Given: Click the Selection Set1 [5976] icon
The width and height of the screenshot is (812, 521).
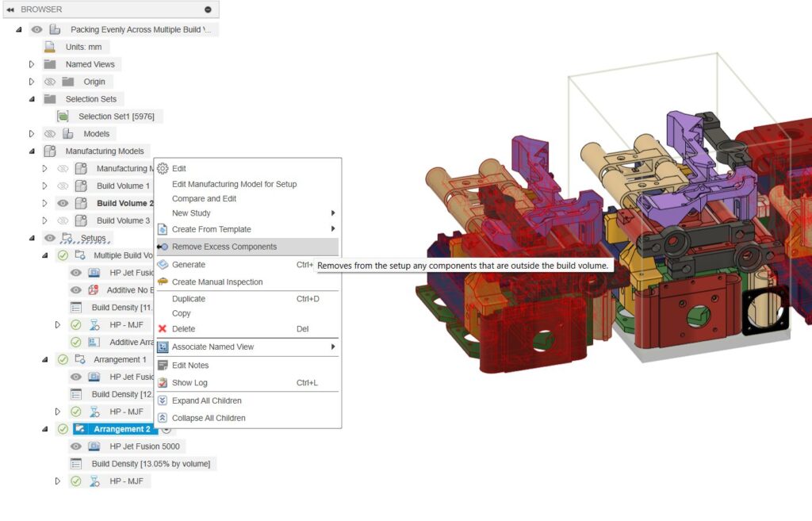Looking at the screenshot, I should (x=63, y=117).
